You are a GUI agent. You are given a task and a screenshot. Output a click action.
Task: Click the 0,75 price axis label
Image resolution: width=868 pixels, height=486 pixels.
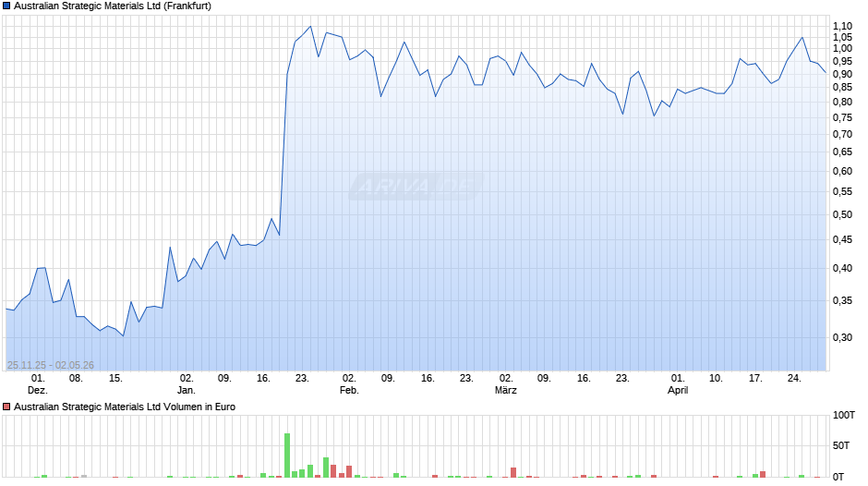(x=842, y=117)
